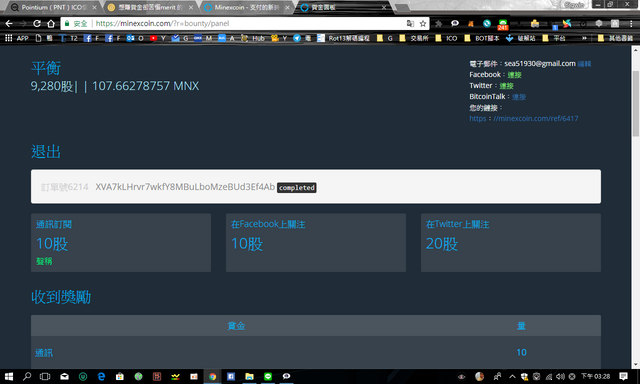Click the completed status badge
640x384 pixels.
click(297, 188)
